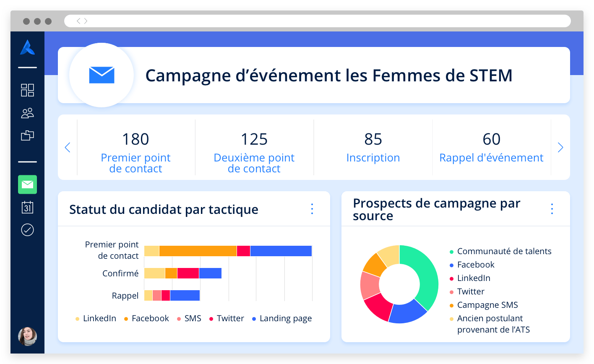Show next campaign steps with the right chevron

pos(560,148)
